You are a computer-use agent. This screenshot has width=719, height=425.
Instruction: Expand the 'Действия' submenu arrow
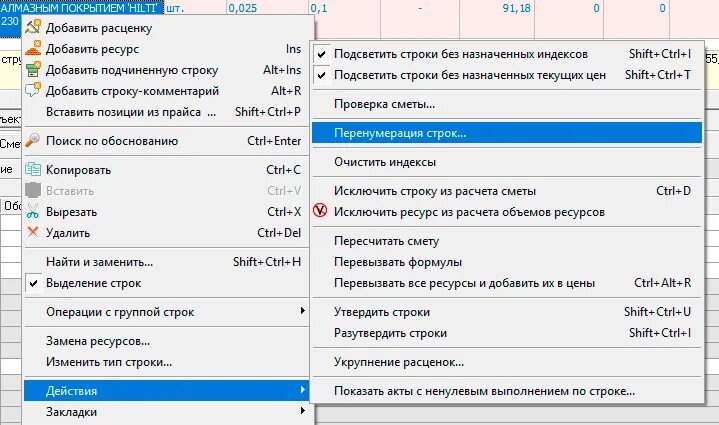pos(302,390)
